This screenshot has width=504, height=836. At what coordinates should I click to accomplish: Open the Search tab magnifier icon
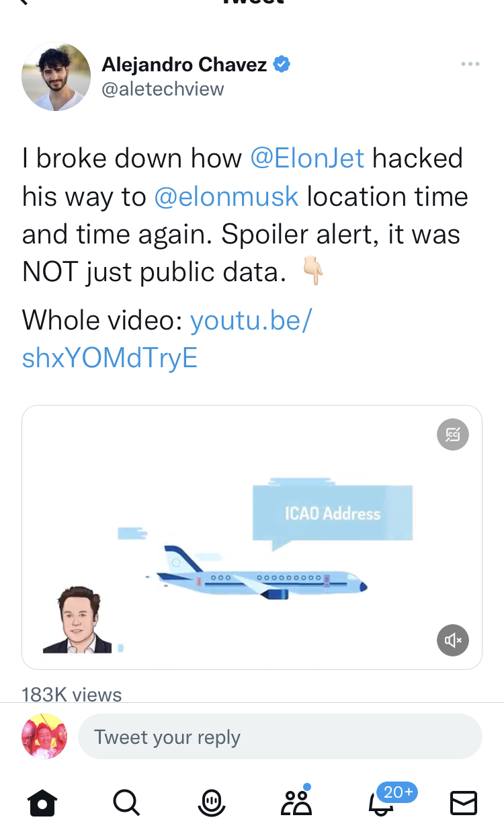126,802
